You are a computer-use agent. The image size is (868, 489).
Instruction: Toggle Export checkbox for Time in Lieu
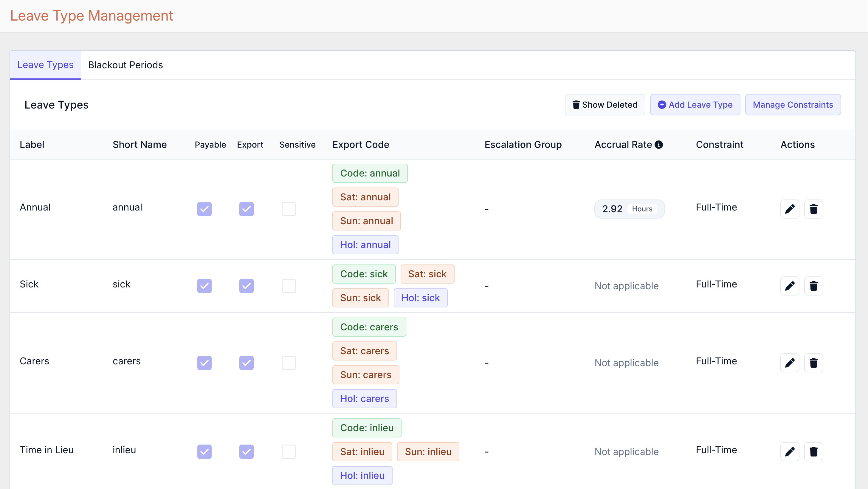coord(246,452)
